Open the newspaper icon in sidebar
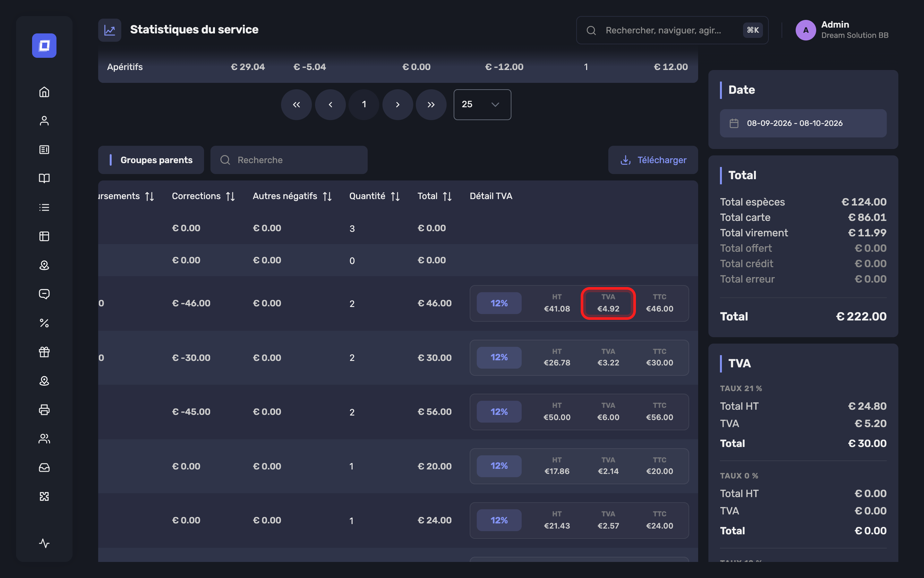This screenshot has width=924, height=578. 44,149
